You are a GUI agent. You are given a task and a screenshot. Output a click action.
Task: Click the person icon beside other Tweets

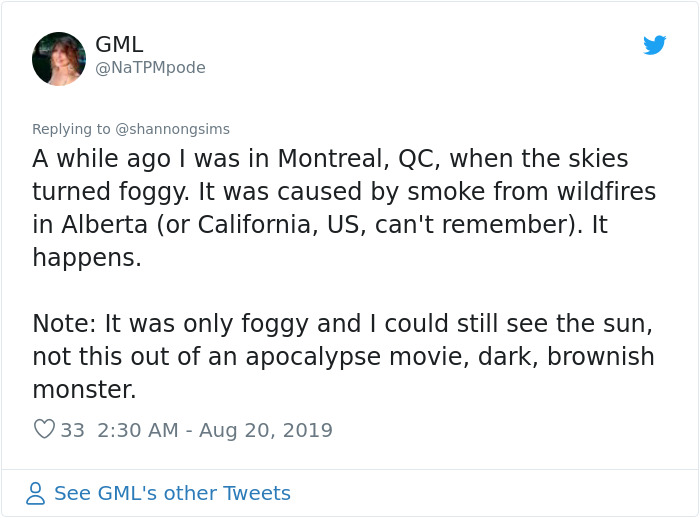[x=36, y=493]
